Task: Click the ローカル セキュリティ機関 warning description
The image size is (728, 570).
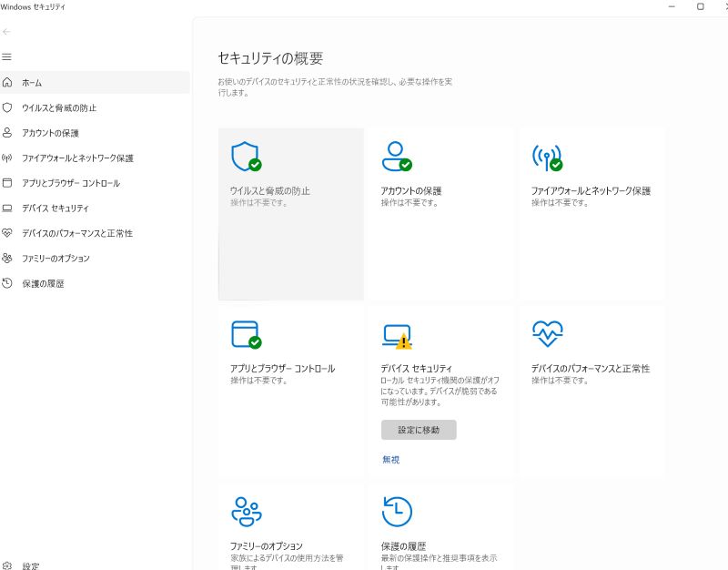Action: (x=440, y=391)
